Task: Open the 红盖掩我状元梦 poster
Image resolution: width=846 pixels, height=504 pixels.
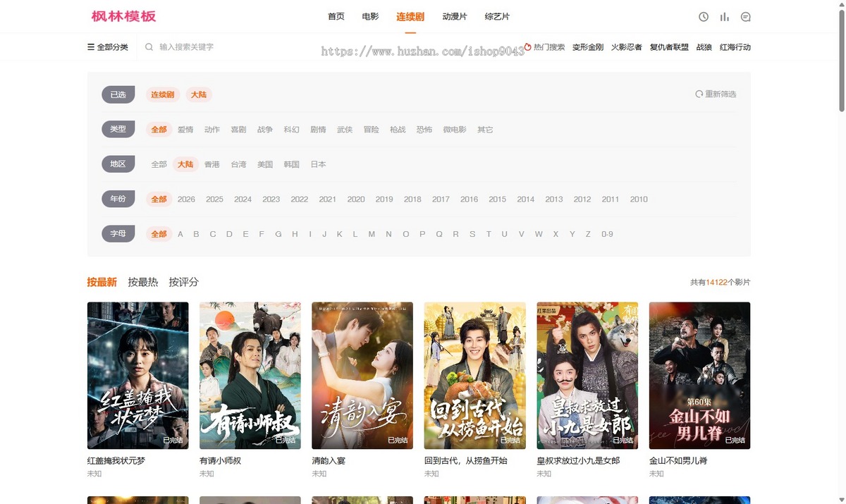Action: click(137, 376)
